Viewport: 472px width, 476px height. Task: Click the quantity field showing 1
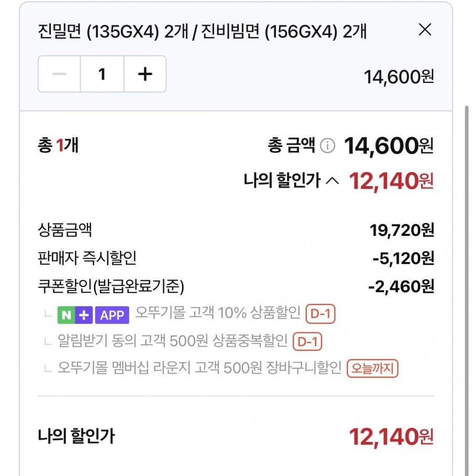coord(102,74)
